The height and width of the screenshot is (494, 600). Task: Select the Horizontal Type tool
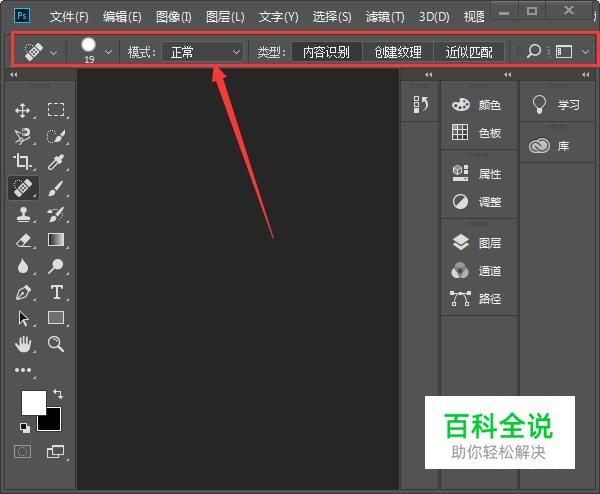click(57, 292)
